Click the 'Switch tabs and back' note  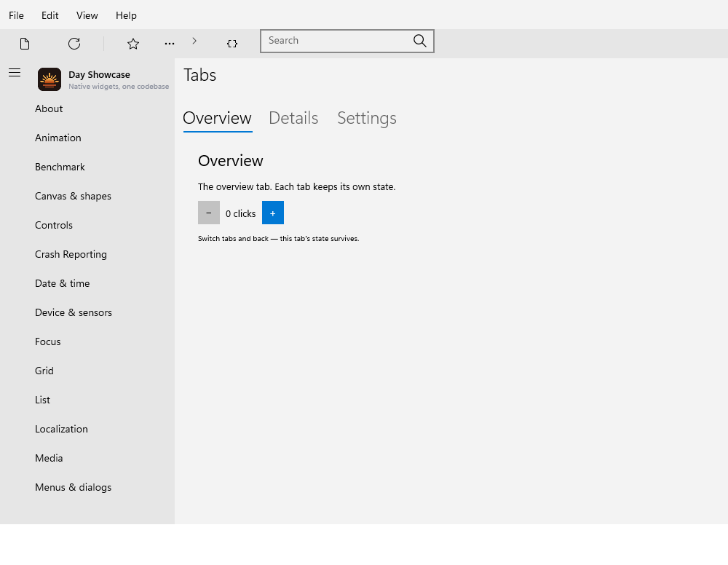(279, 239)
